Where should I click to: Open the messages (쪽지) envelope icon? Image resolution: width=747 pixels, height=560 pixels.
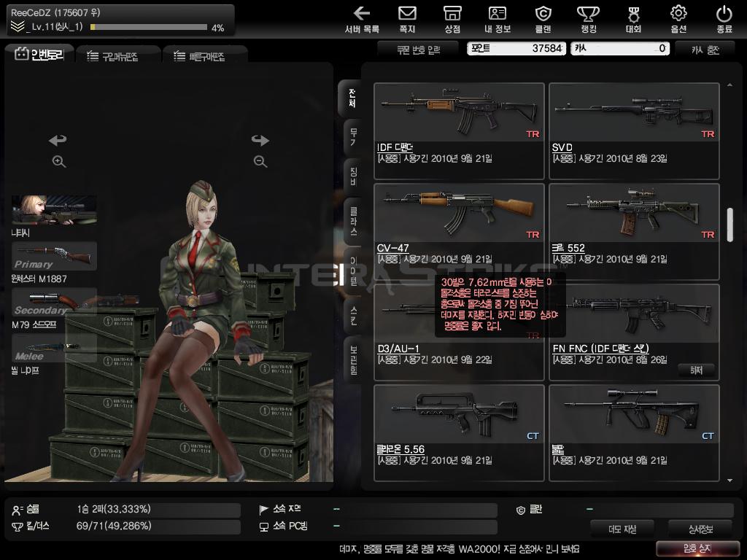pyautogui.click(x=407, y=20)
